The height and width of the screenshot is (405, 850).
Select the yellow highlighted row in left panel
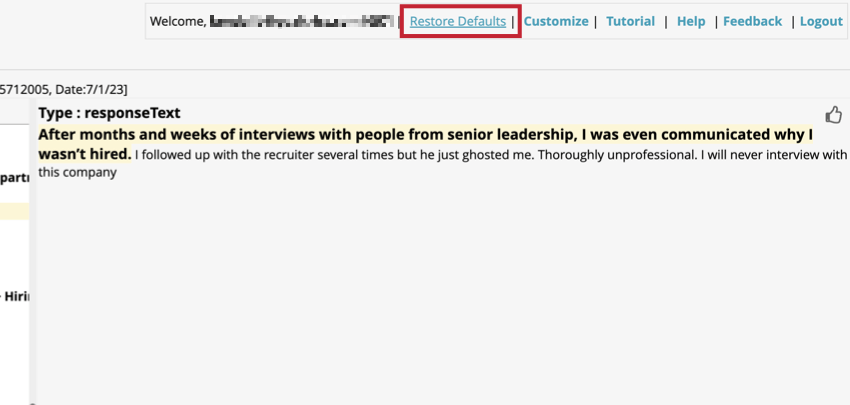coord(14,211)
